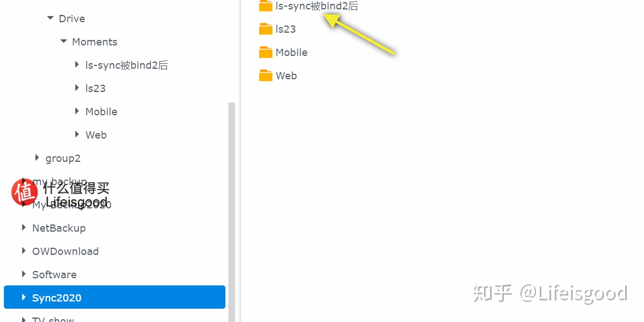Open the ls-sync被bind2后 folder icon in file list

pyautogui.click(x=266, y=6)
